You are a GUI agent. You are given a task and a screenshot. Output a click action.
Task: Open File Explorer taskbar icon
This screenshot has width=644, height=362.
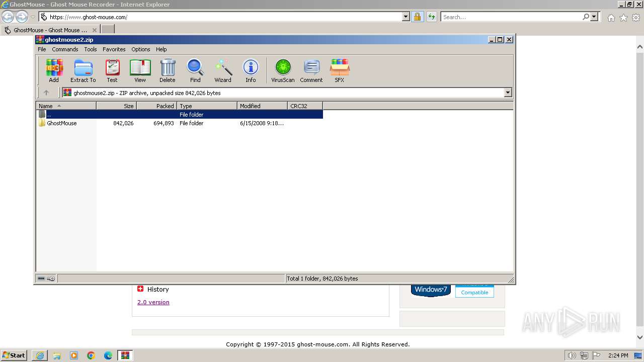pos(57,355)
